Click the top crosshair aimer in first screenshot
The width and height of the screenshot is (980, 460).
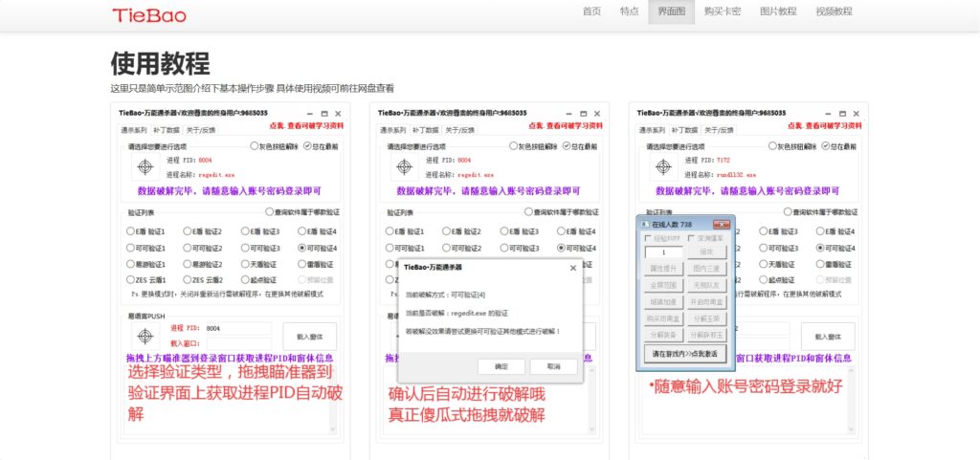click(x=145, y=166)
